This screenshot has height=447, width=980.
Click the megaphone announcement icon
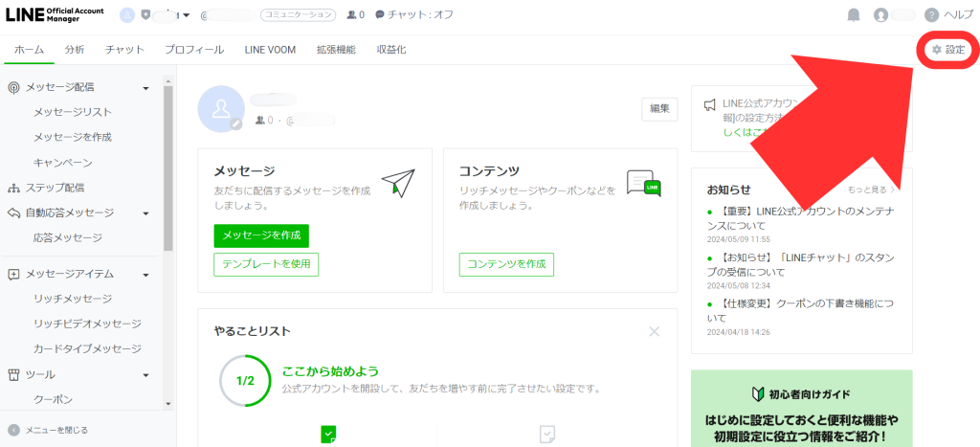coord(709,104)
